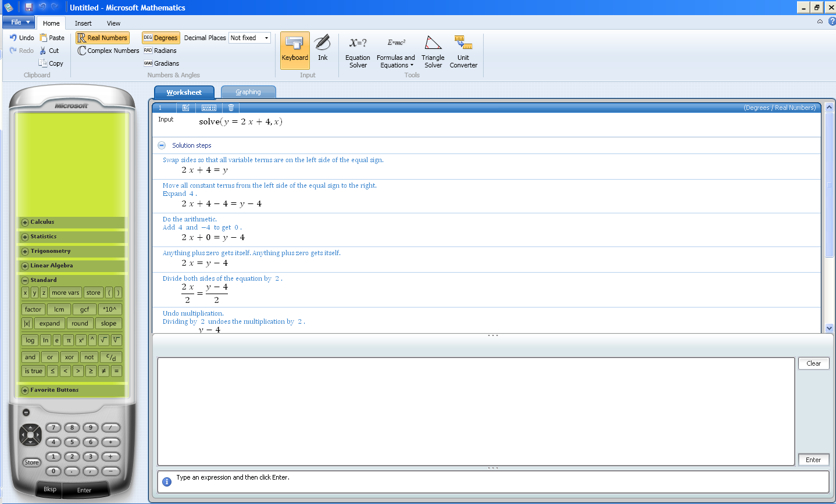The image size is (836, 504).
Task: Select the Keyboard input mode
Action: 295,51
